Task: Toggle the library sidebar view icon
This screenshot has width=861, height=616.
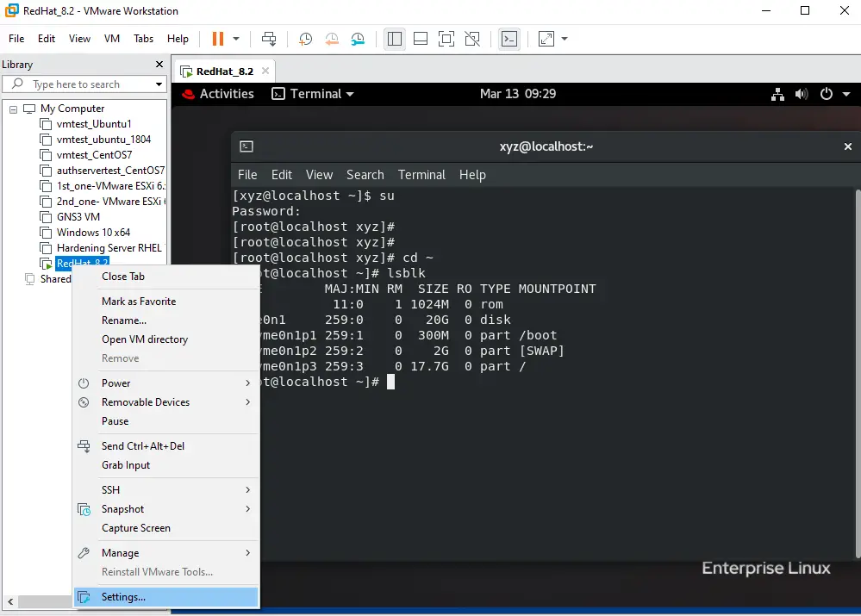Action: (394, 39)
